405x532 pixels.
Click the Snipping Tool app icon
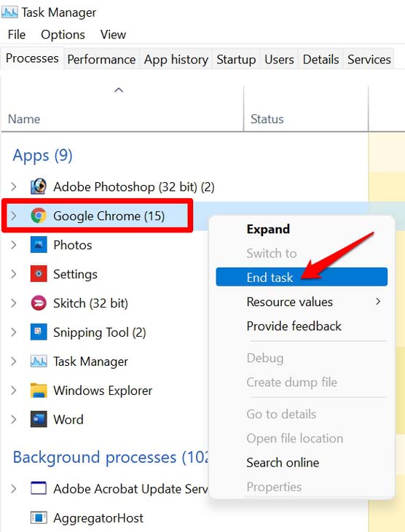click(x=39, y=332)
